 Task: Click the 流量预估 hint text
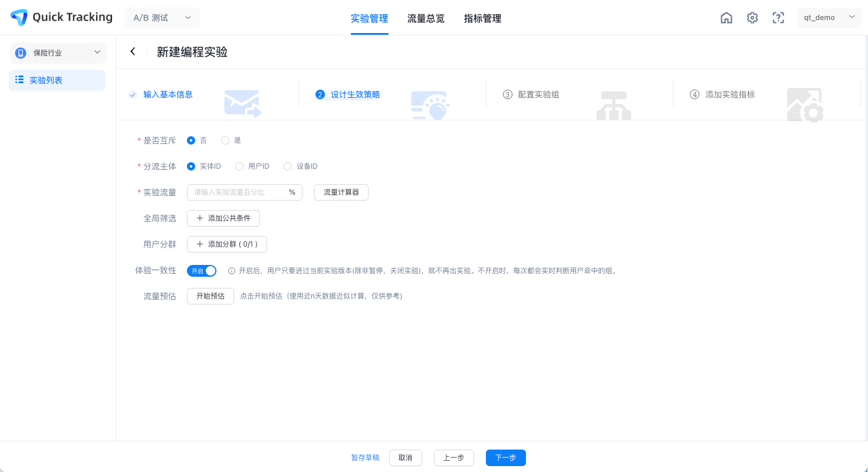tap(321, 296)
